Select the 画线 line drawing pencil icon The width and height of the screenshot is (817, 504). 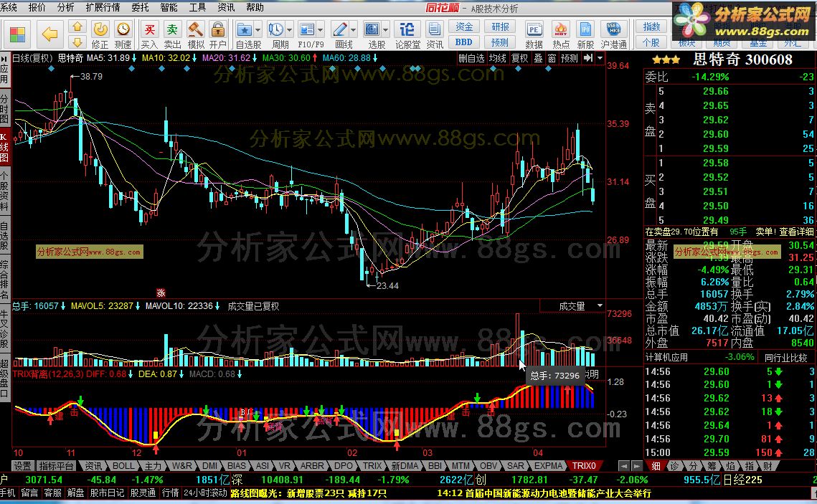[x=340, y=29]
